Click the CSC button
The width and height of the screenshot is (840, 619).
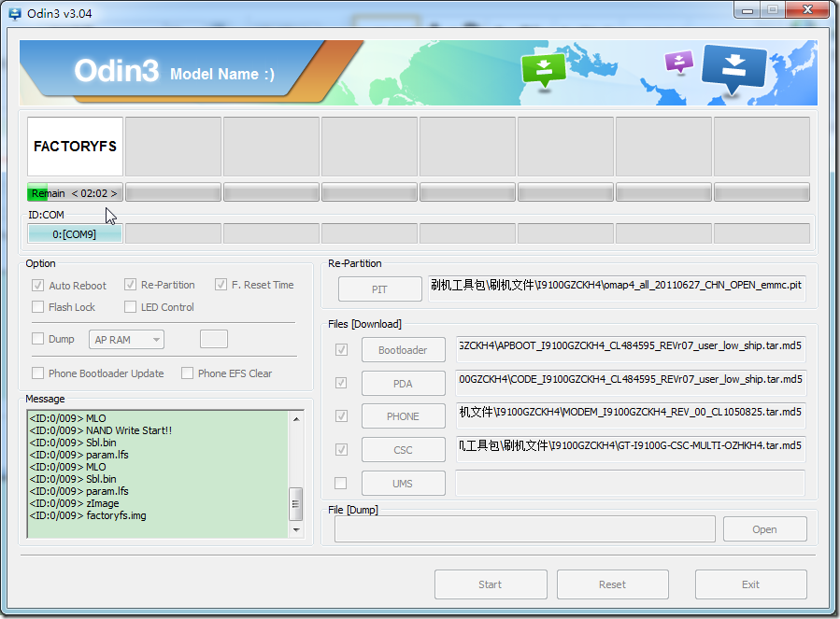[x=404, y=450]
